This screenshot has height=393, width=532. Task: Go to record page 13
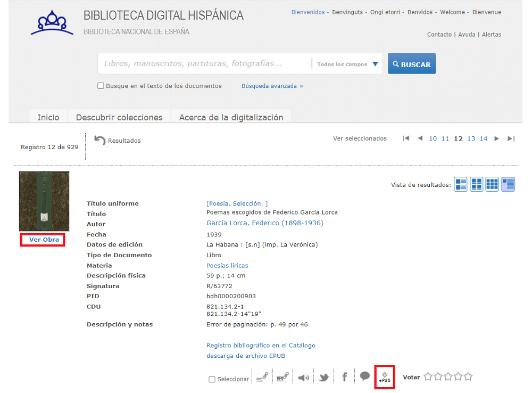coord(471,138)
